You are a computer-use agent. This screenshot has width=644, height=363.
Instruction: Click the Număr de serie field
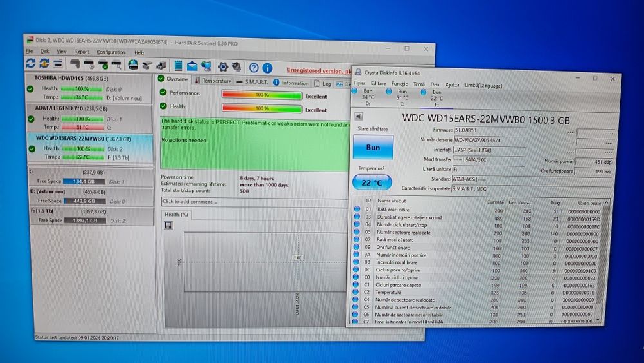pos(489,140)
